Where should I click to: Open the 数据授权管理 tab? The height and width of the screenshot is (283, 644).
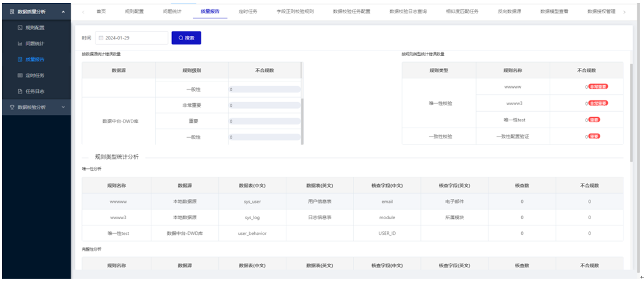[601, 12]
